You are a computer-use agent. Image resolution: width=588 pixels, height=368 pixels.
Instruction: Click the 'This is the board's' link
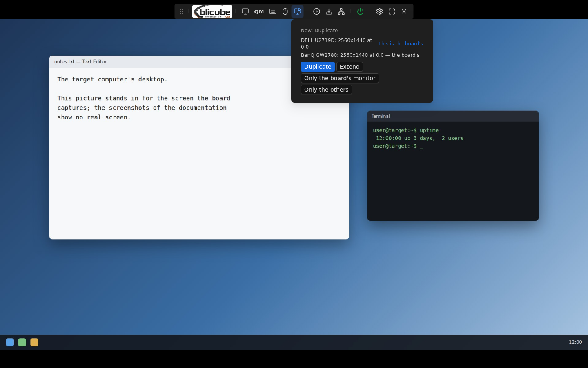point(401,44)
